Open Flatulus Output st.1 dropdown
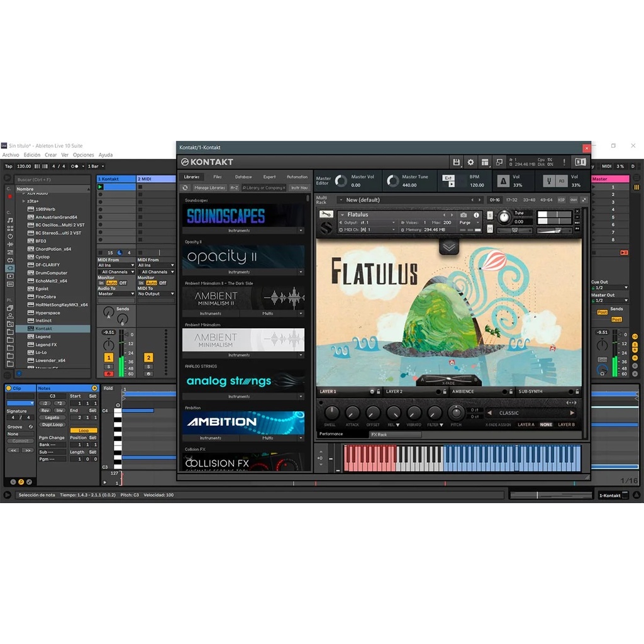 (367, 223)
